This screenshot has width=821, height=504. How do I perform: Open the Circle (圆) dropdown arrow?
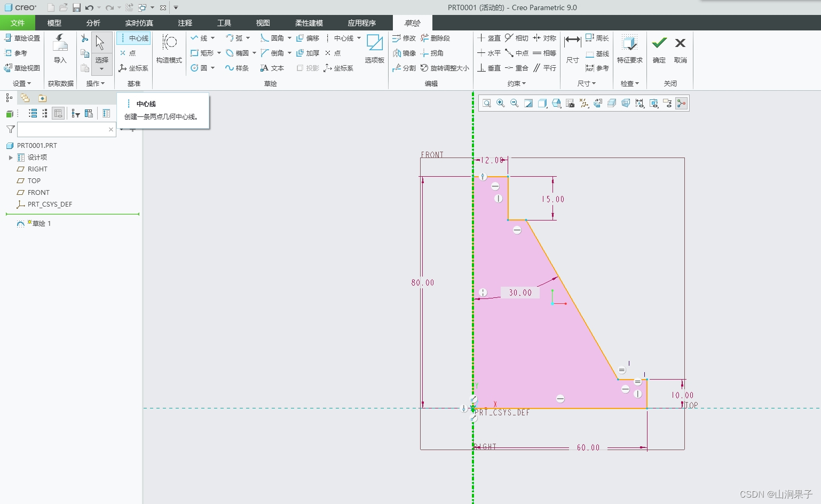pyautogui.click(x=213, y=68)
